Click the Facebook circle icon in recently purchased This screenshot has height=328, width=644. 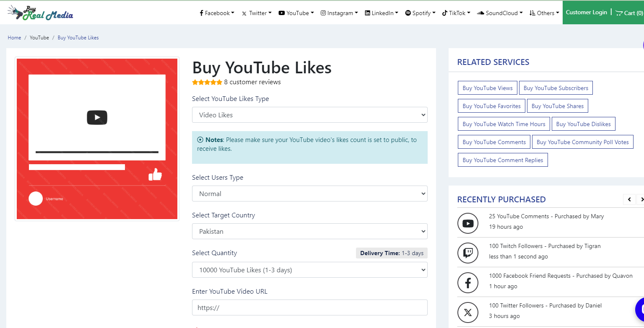[x=467, y=283]
